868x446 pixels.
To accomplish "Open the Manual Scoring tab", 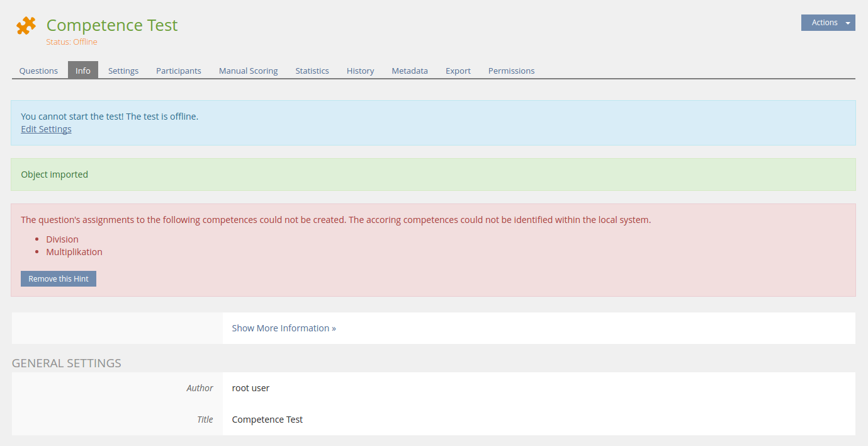I will point(248,71).
